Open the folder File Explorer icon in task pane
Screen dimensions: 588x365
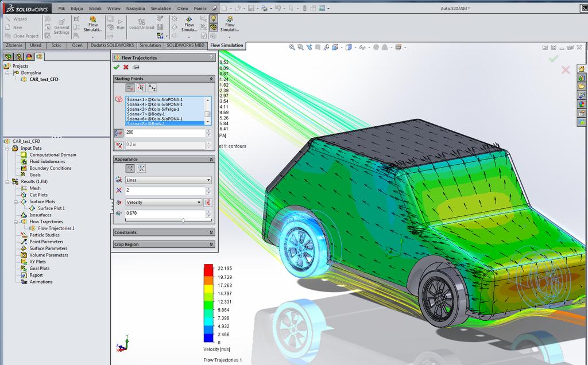pos(581,87)
